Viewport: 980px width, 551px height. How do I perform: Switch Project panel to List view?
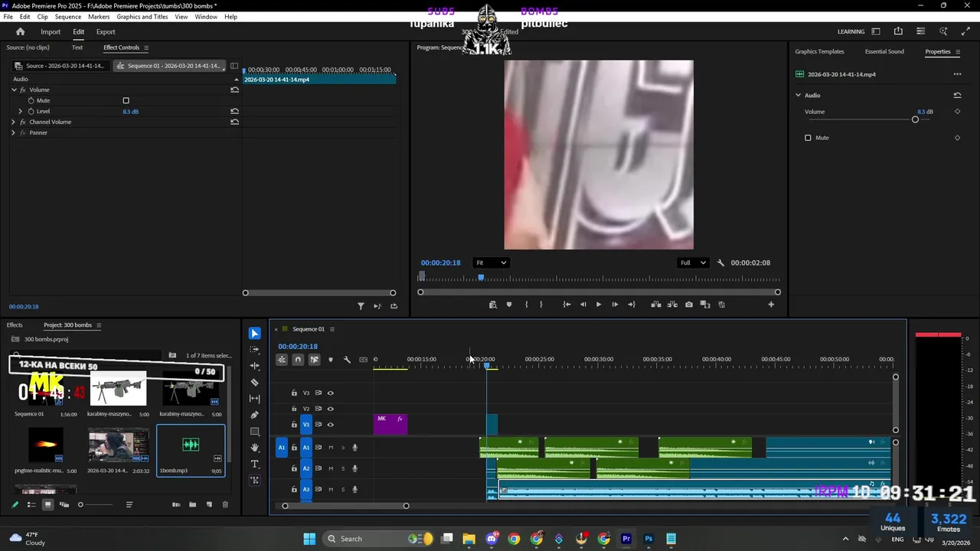point(31,504)
